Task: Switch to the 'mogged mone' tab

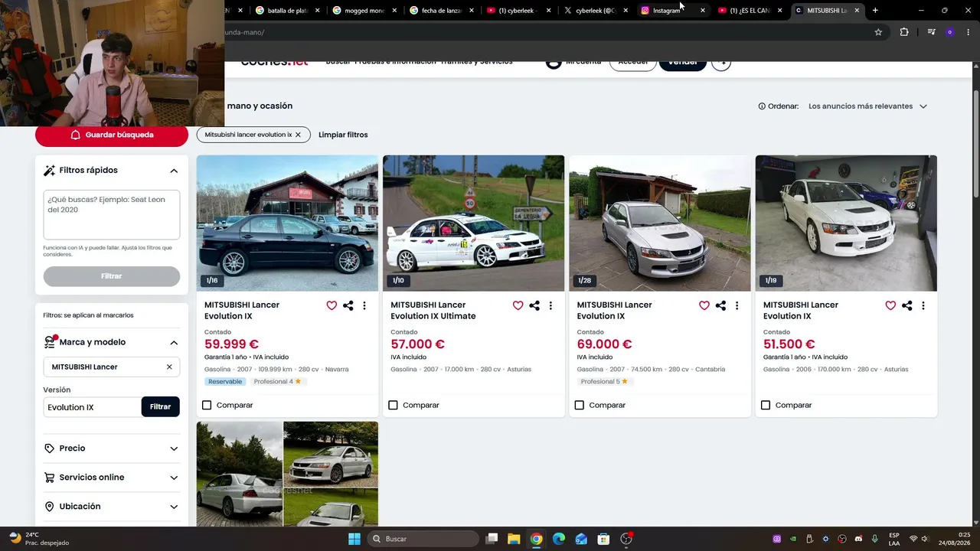Action: coord(364,11)
